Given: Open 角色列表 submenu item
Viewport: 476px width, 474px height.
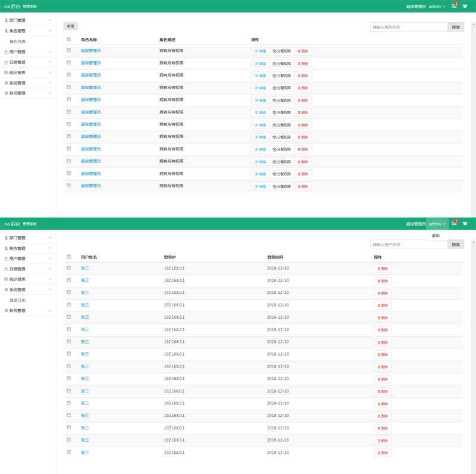Looking at the screenshot, I should point(18,42).
